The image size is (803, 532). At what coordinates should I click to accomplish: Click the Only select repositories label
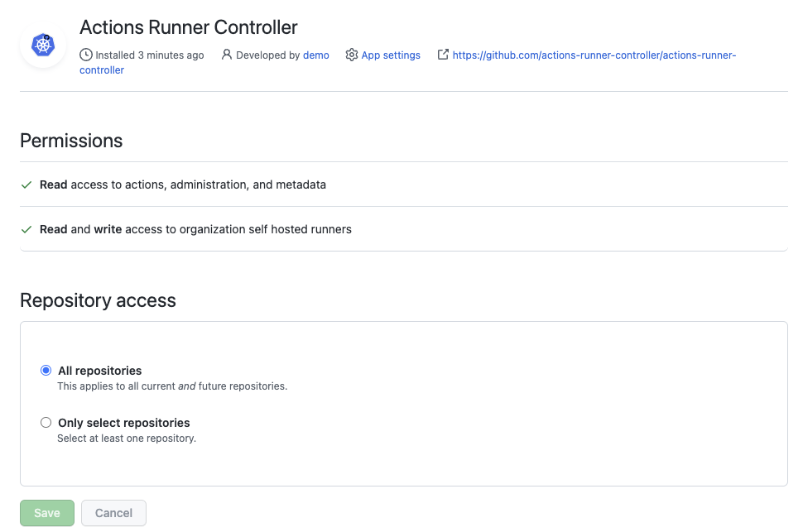coord(124,423)
